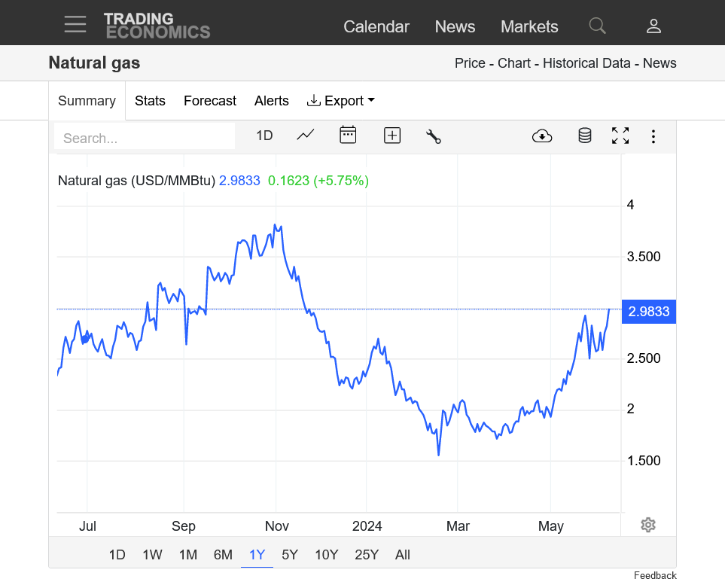Click the +5.75% change value
Screen dimensions: 725x588
341,180
